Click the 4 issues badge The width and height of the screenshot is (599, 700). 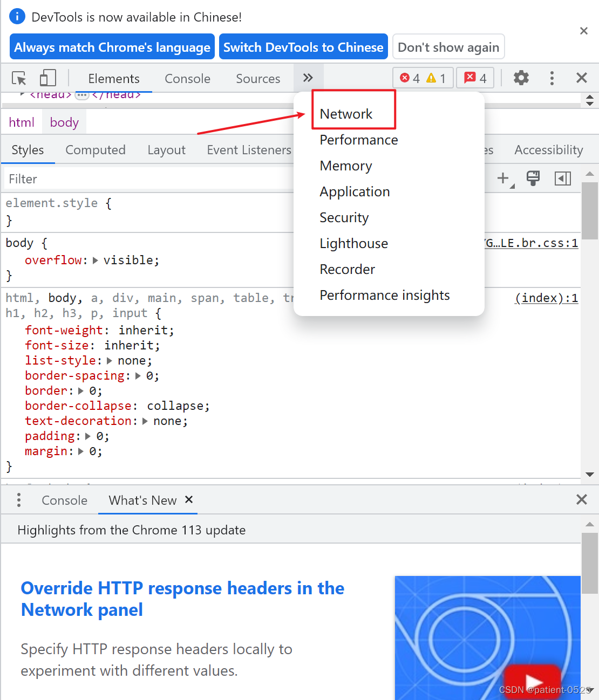coord(475,78)
